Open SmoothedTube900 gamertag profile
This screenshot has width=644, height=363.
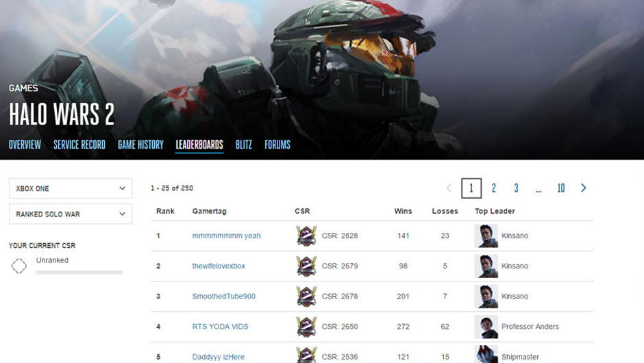tap(224, 296)
